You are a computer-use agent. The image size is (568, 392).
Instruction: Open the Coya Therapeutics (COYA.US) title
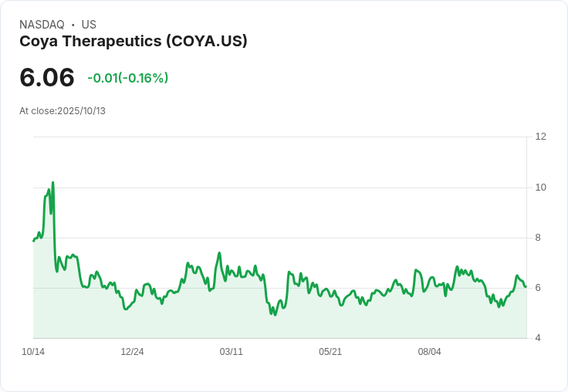134,41
